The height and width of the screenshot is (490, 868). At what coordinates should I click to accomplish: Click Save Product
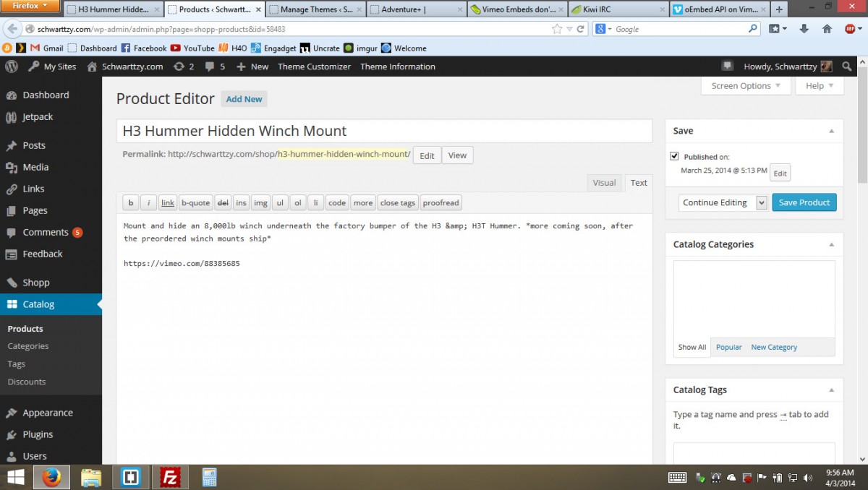point(804,202)
